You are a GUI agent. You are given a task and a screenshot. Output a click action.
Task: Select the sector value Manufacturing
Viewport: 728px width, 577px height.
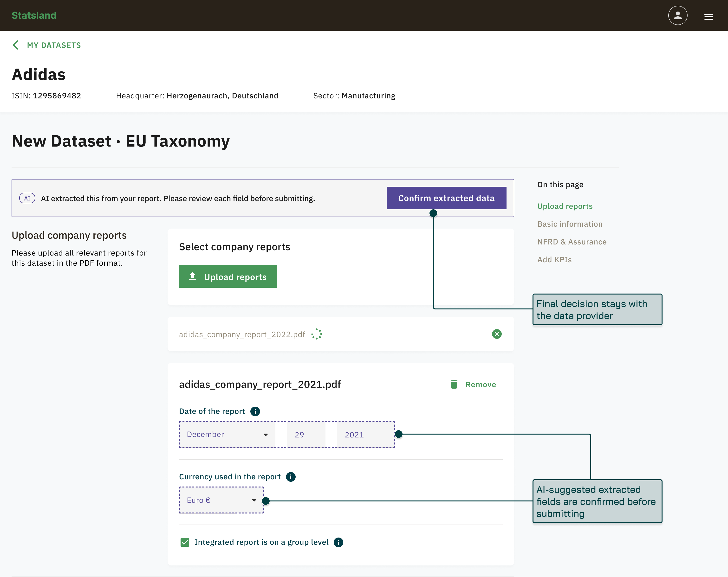pyautogui.click(x=368, y=96)
